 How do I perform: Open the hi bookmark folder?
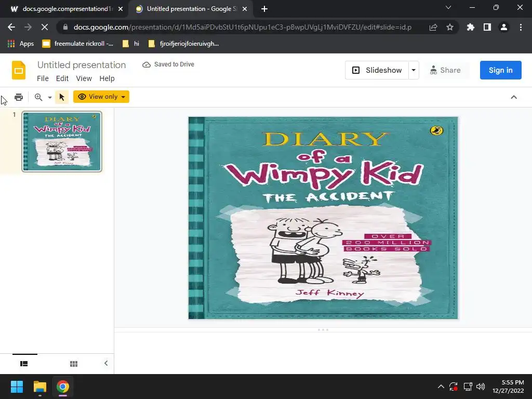[x=131, y=44]
